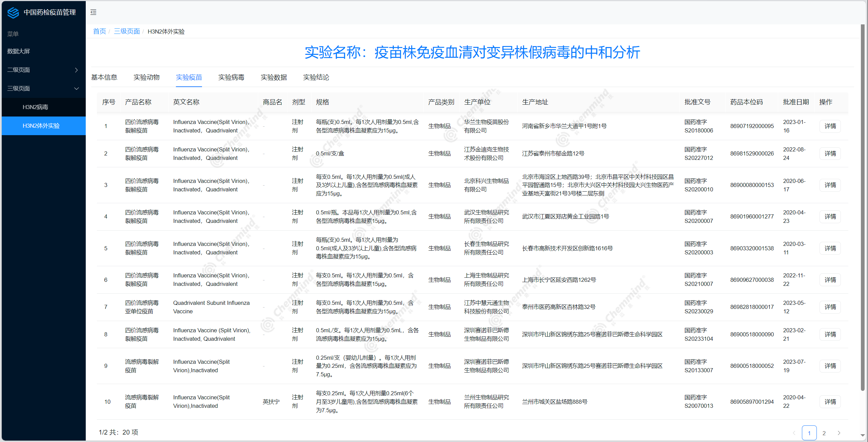
Task: Go to pagination page 1
Action: pyautogui.click(x=809, y=433)
